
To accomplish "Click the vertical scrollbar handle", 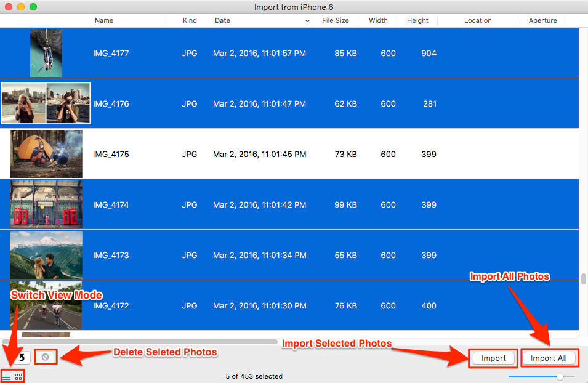I will (x=583, y=279).
